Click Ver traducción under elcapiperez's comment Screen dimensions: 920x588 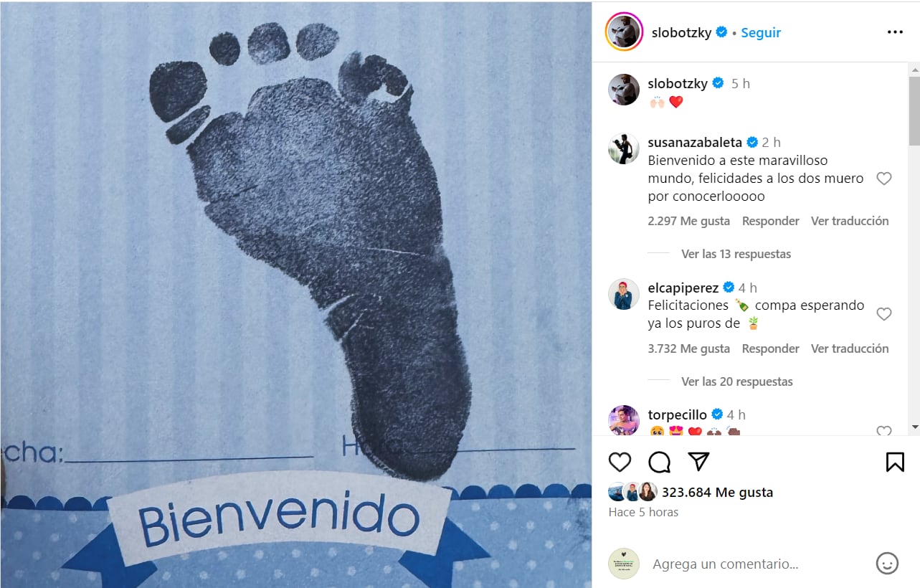(850, 348)
